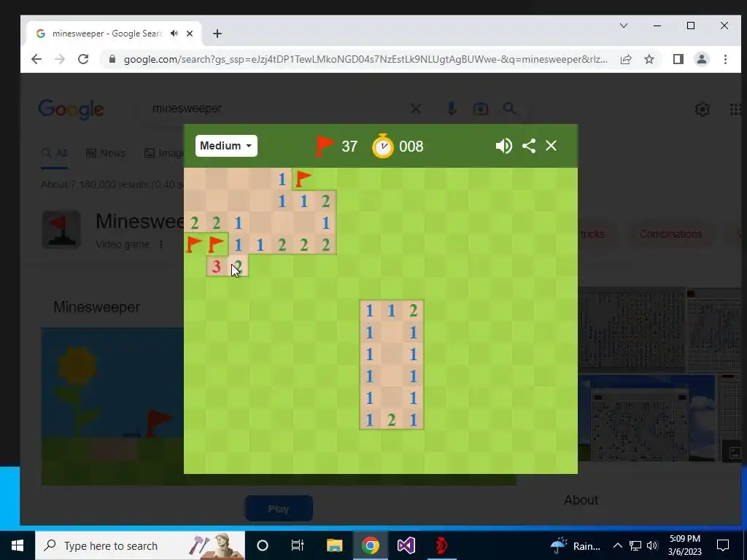Open the Video game more options dots
Viewport: 747px width, 560px height.
pos(161,244)
